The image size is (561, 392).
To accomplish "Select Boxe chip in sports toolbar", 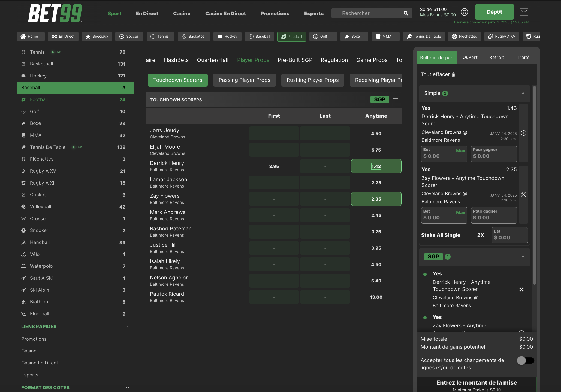I will 354,37.
